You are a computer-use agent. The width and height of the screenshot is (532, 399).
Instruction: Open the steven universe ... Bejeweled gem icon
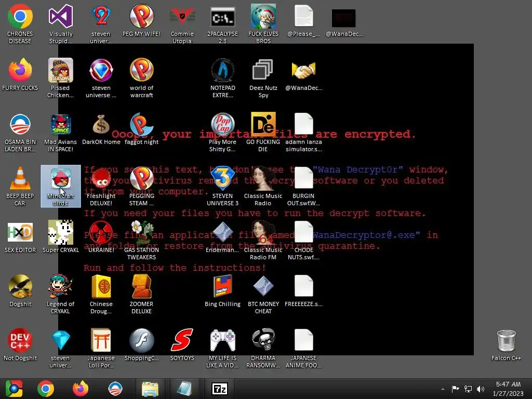(x=101, y=70)
